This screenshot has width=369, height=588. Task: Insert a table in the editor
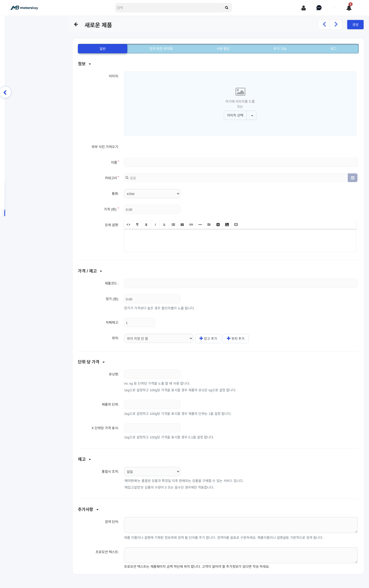(x=182, y=225)
